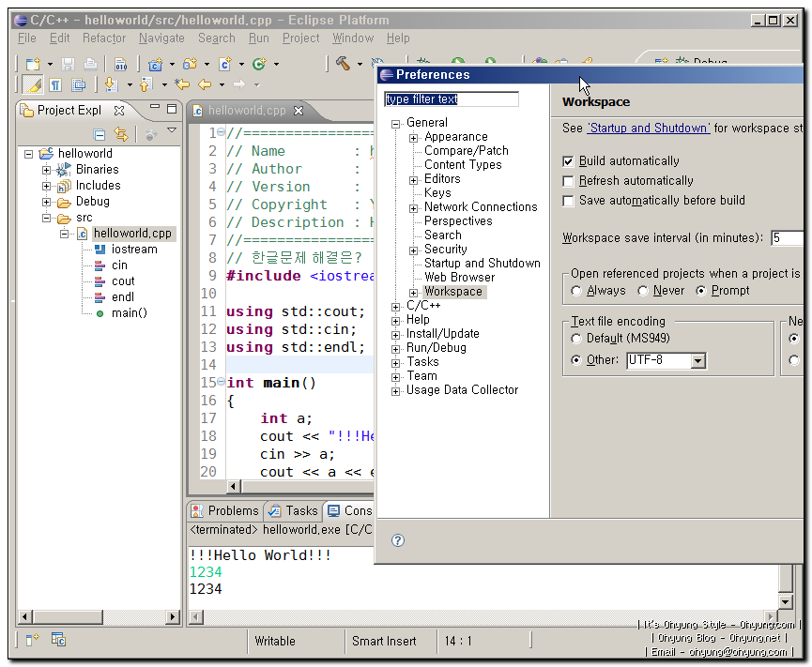Click the Save toolbar icon

68,64
